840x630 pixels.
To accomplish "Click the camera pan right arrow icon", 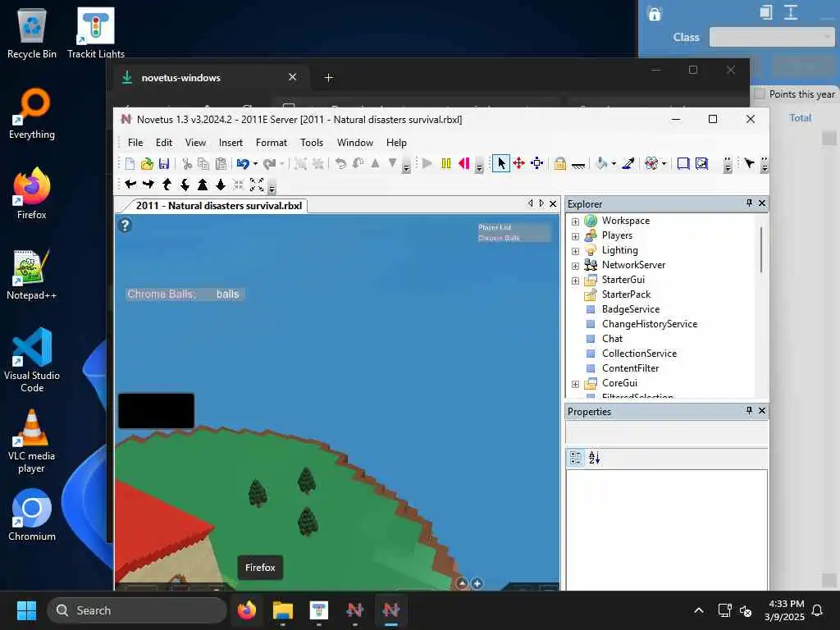I will click(x=148, y=185).
